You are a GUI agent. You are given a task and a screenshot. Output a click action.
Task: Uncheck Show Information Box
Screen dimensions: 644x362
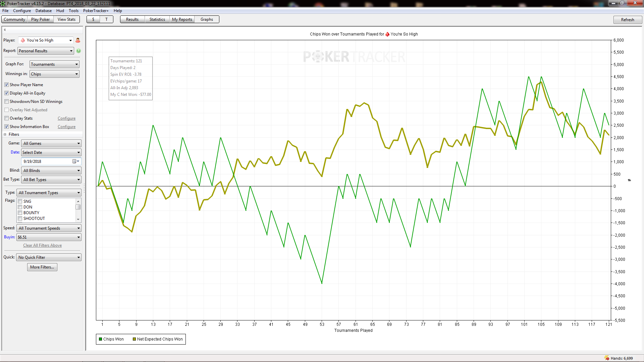(x=6, y=127)
